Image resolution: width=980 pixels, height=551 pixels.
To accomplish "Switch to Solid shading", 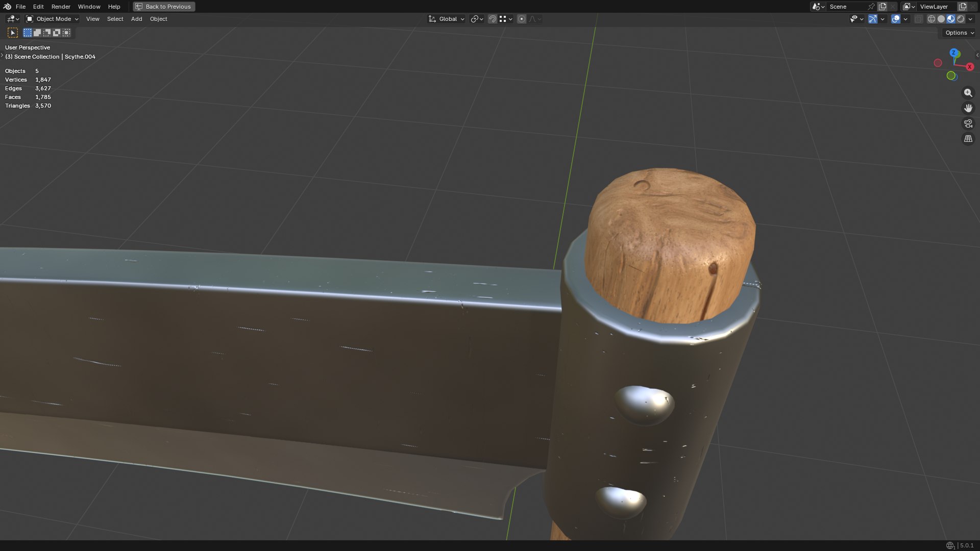I will [941, 19].
